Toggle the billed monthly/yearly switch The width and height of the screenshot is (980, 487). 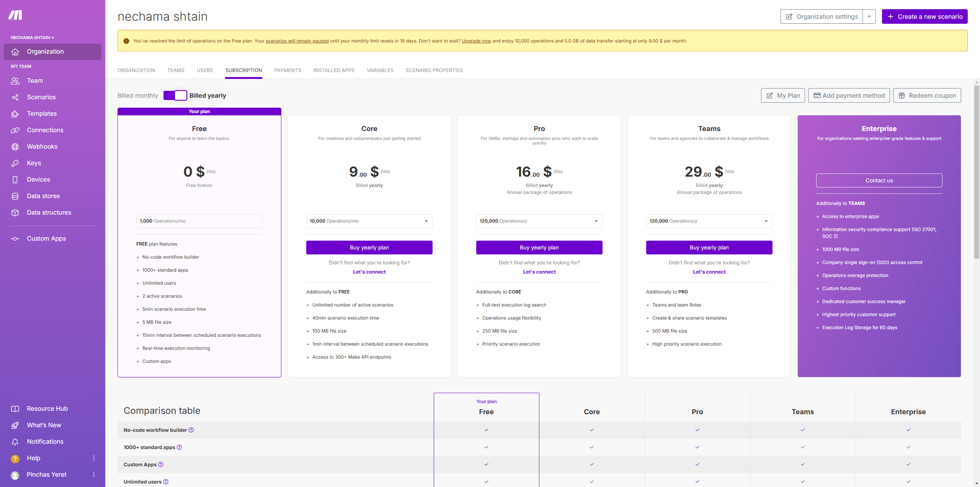click(x=175, y=95)
